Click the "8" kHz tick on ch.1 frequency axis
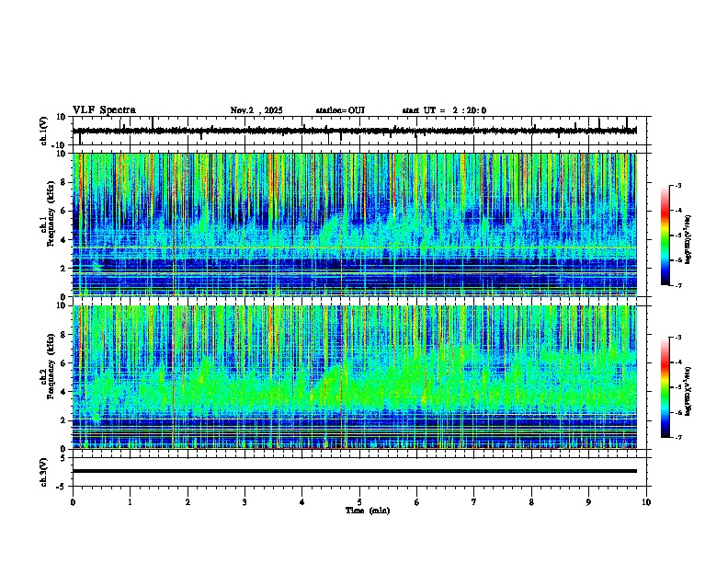Screen dimensions: 728x563 click(x=63, y=182)
